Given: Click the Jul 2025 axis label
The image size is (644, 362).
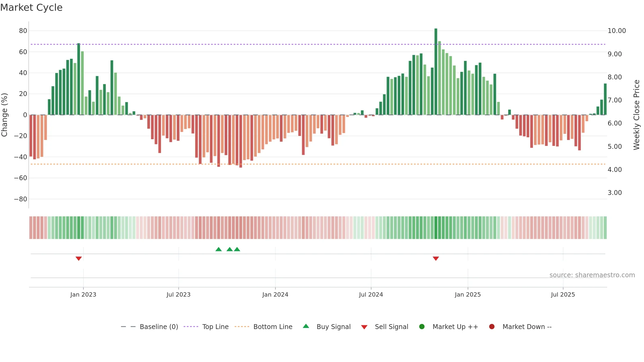Looking at the screenshot, I should point(563,294).
